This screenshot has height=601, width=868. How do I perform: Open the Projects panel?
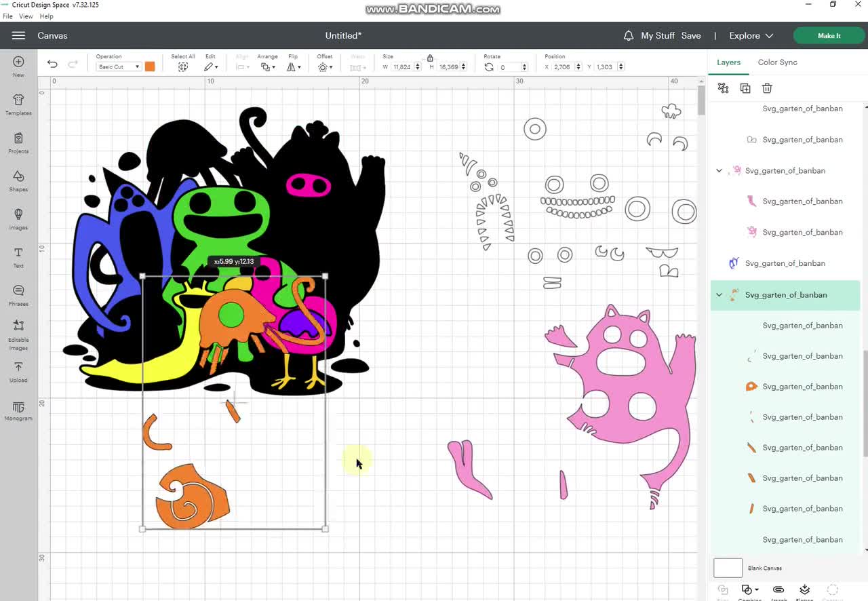[x=18, y=142]
